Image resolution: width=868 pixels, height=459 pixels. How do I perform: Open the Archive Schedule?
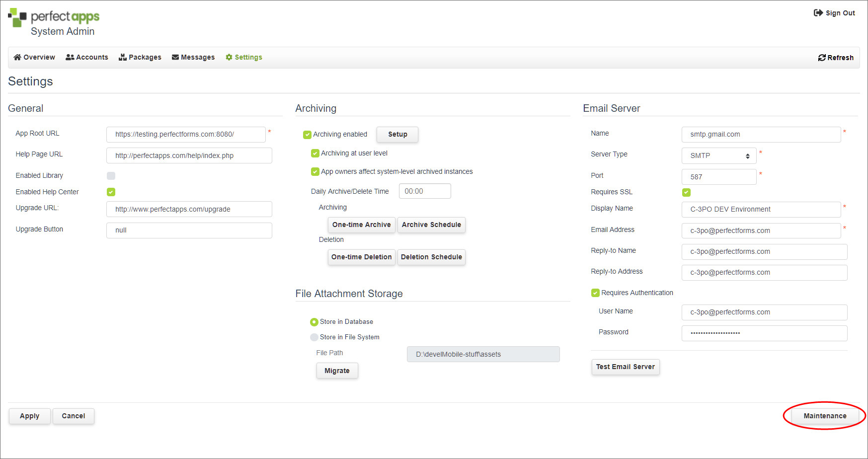coord(431,225)
